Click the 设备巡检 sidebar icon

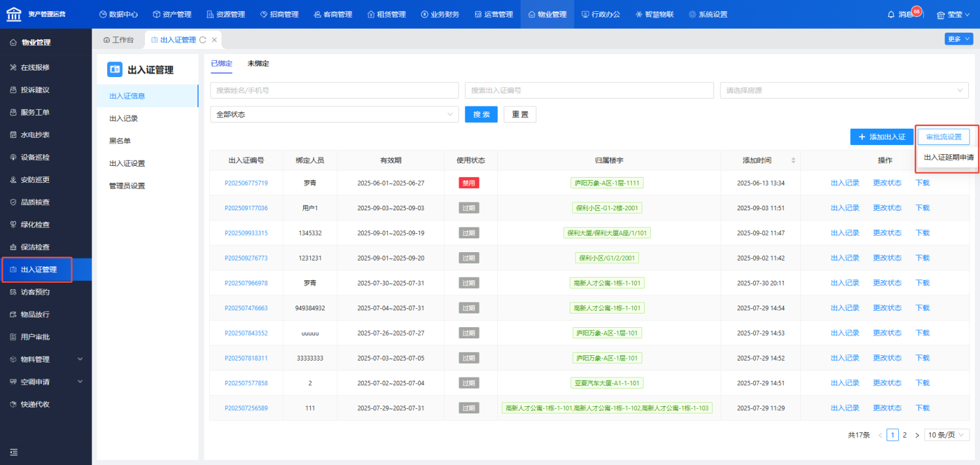click(x=13, y=157)
